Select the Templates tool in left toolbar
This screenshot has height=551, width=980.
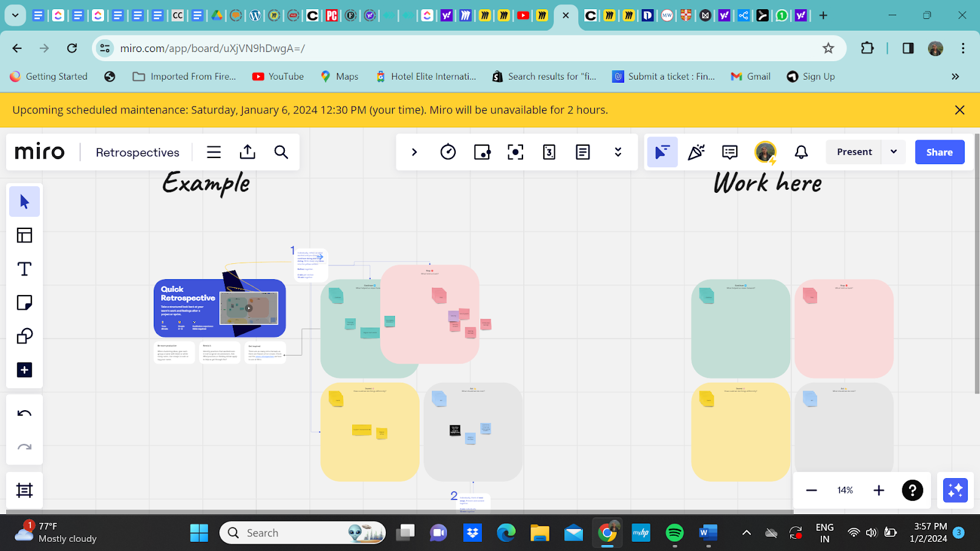coord(24,235)
